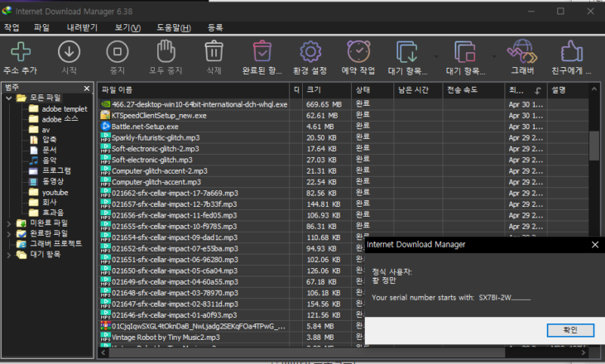Open the 작업 menu
Viewport: 605px width, 364px height.
12,27
